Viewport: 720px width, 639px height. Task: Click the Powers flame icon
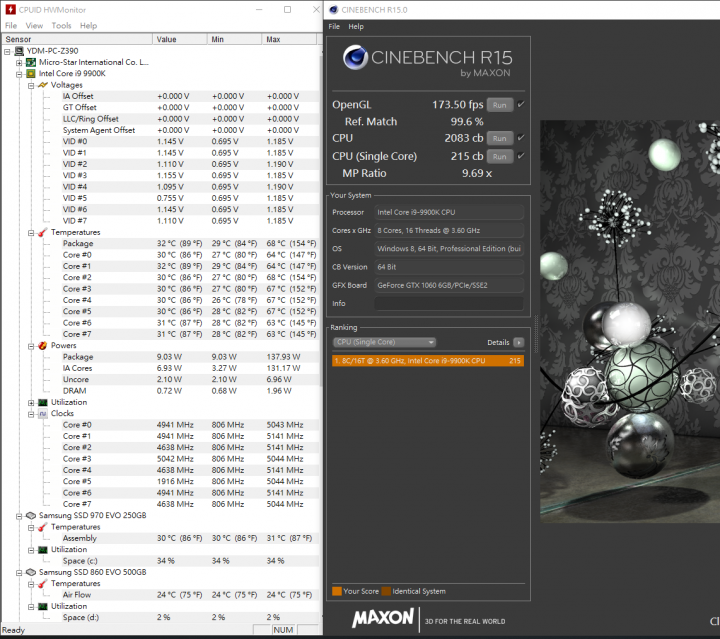pyautogui.click(x=43, y=346)
